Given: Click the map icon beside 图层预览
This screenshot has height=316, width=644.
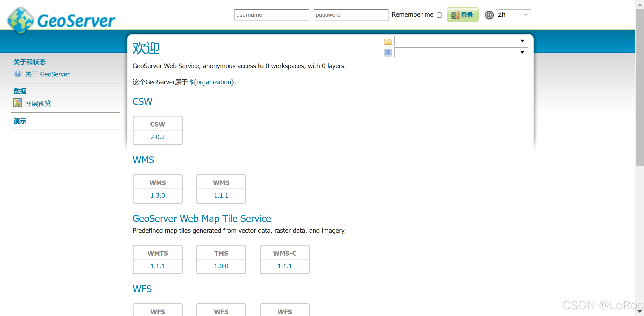Looking at the screenshot, I should click(17, 102).
